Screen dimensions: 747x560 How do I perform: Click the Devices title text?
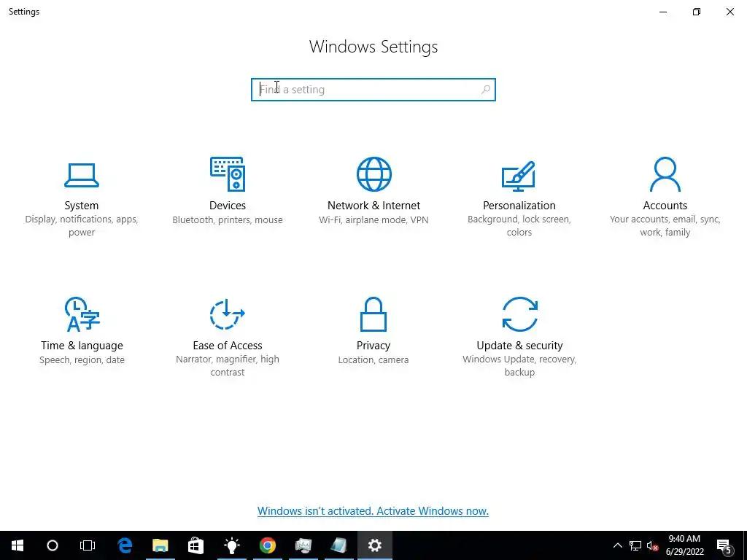228,206
